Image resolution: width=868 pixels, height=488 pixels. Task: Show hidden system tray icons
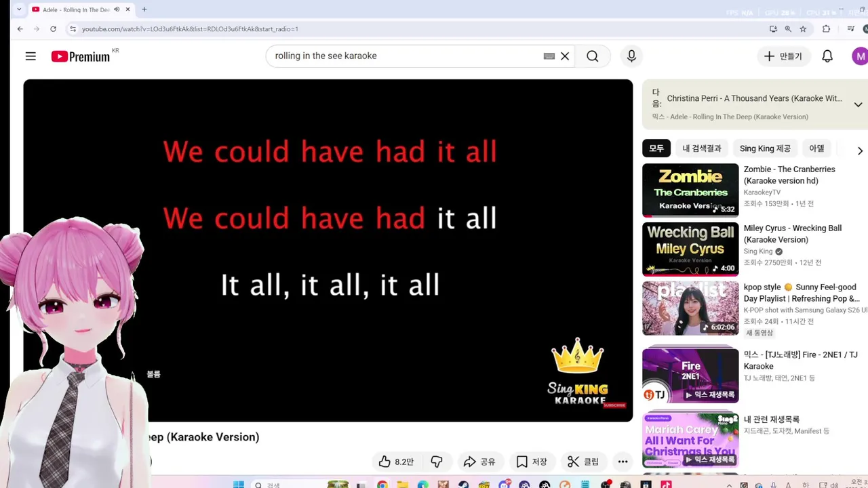730,485
